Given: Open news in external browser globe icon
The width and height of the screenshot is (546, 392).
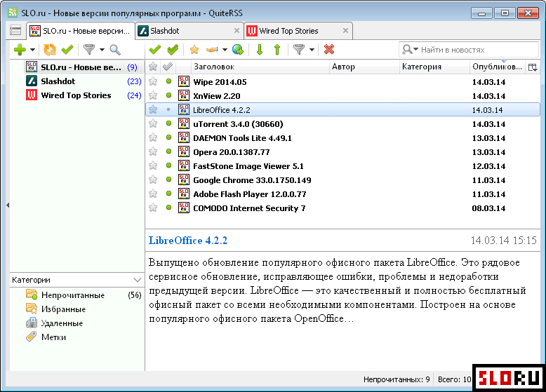Looking at the screenshot, I should point(238,50).
